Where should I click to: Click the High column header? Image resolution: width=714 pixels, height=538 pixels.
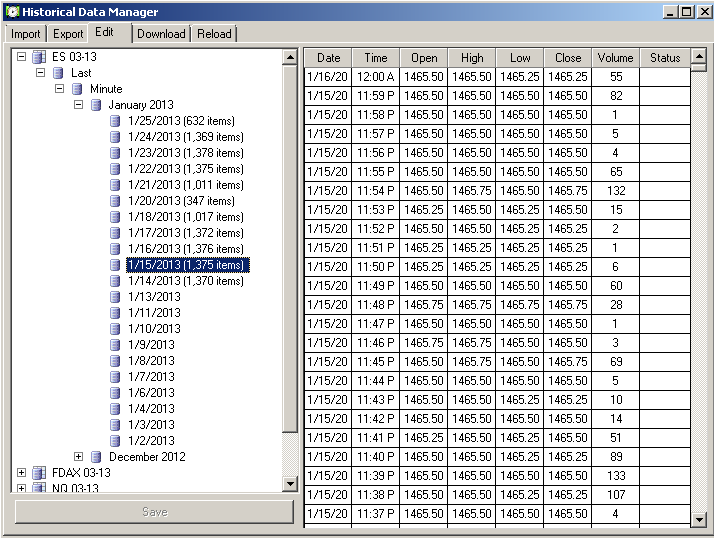472,58
